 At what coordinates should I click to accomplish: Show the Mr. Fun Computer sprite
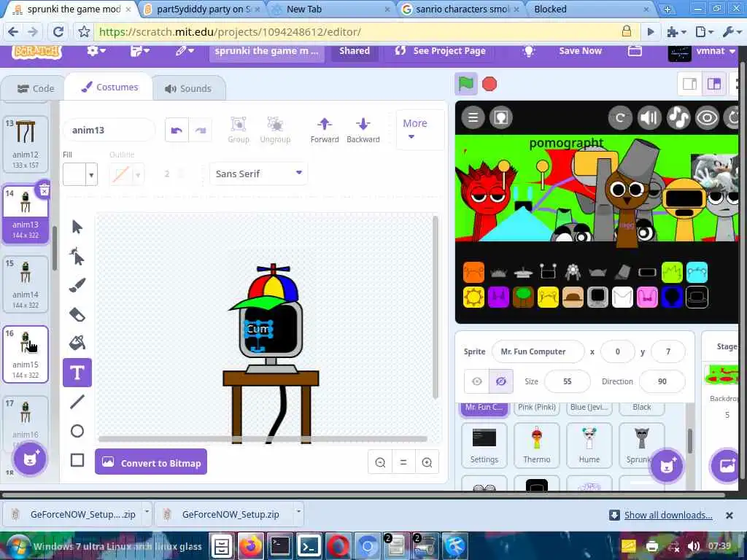tap(477, 381)
